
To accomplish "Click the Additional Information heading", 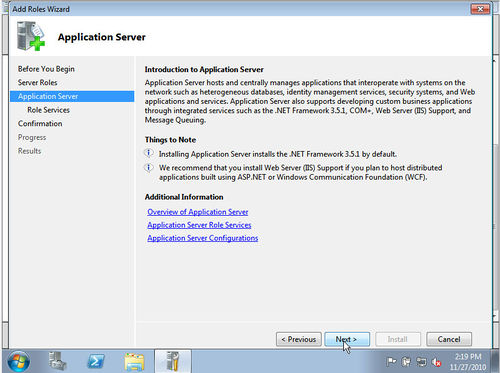I will [x=184, y=197].
